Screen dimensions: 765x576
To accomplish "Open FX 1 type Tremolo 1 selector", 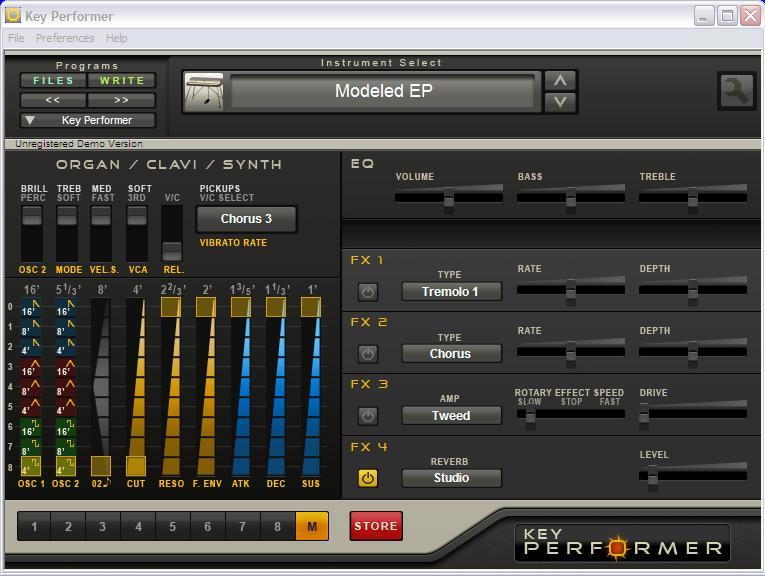I will pos(451,292).
